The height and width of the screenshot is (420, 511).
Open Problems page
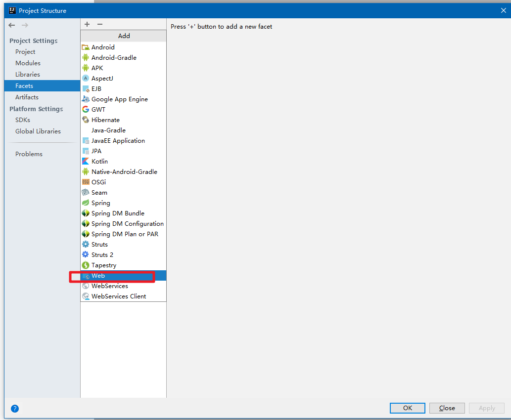point(29,154)
